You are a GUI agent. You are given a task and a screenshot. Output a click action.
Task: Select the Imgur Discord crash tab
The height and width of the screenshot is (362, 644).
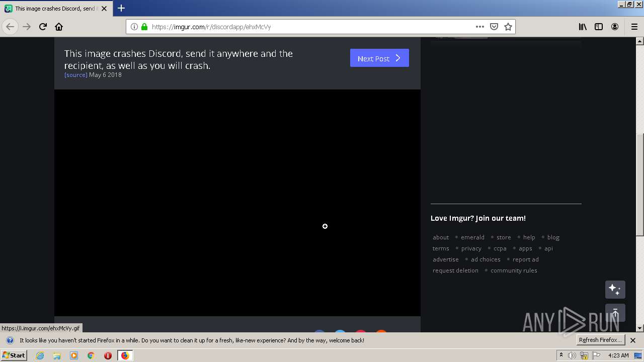[55, 9]
